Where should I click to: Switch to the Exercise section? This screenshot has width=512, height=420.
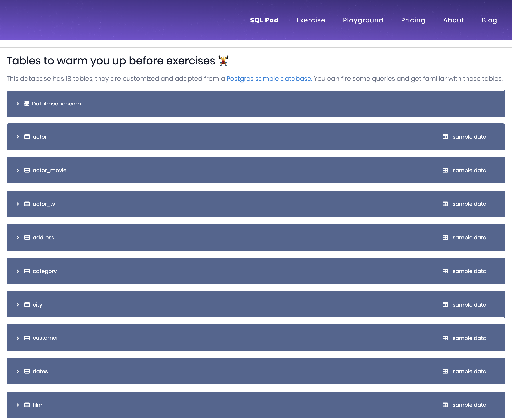tap(311, 20)
